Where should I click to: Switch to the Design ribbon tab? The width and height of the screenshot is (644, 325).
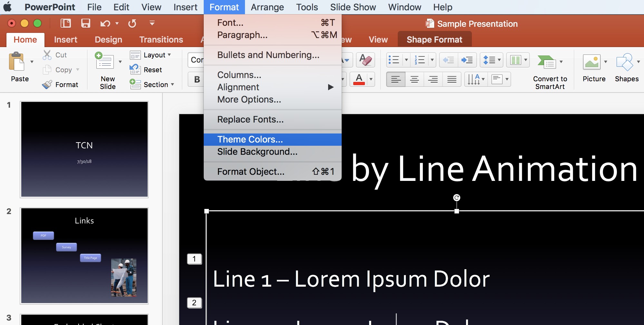click(x=108, y=40)
